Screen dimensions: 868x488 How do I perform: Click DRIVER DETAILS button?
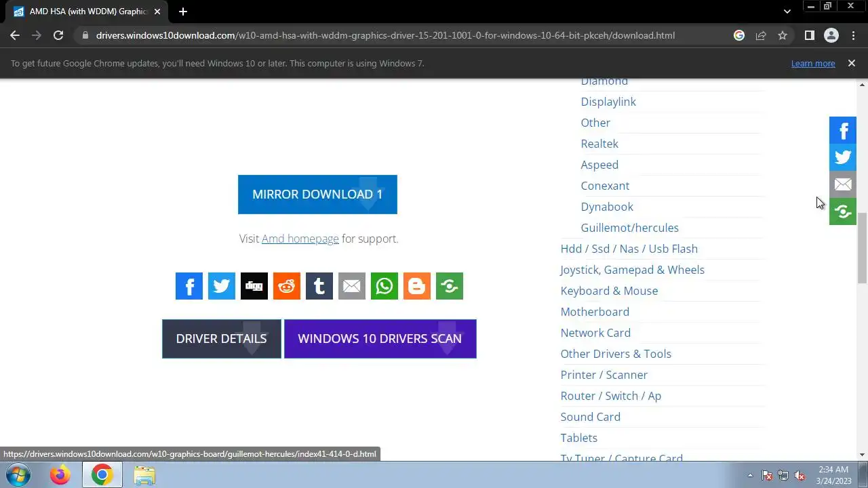[x=222, y=339]
